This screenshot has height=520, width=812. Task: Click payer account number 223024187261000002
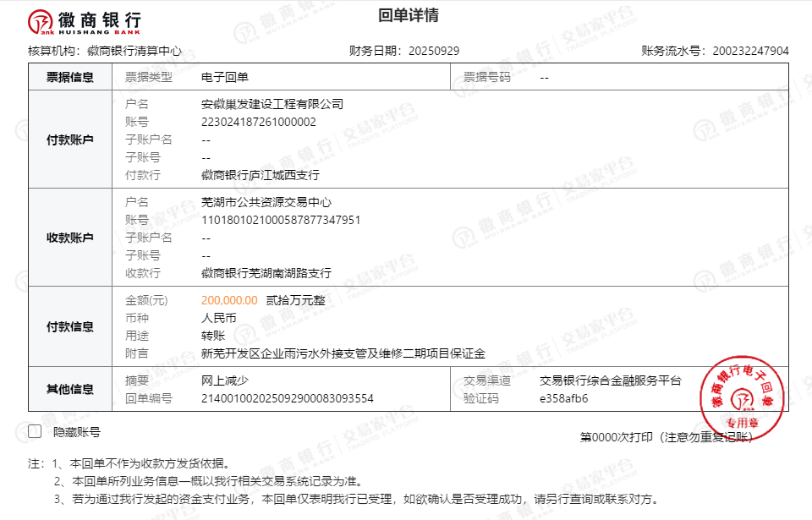[258, 122]
